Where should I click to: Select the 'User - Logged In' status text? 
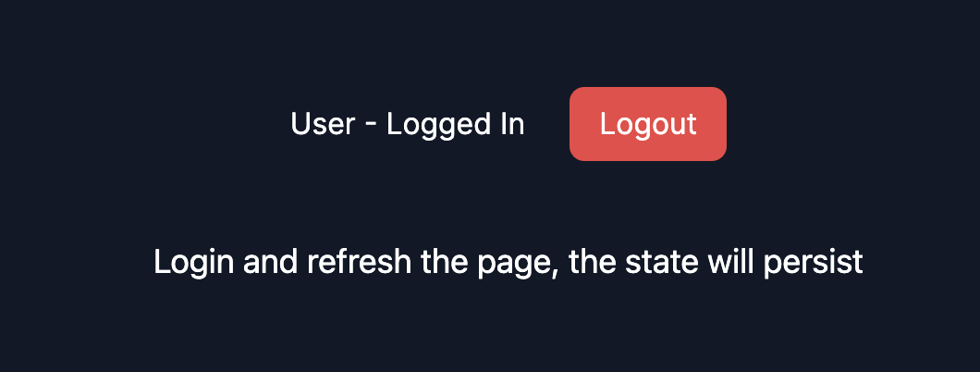click(x=408, y=124)
